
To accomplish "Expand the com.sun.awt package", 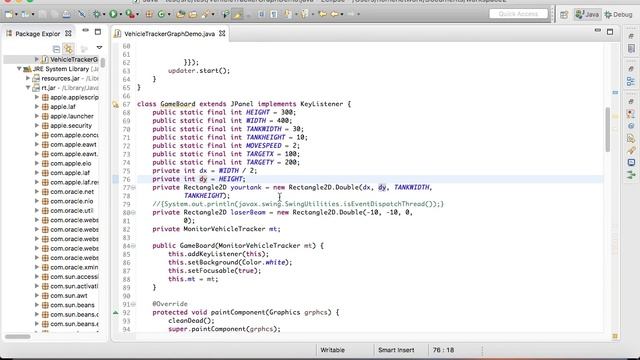I will tap(37, 296).
